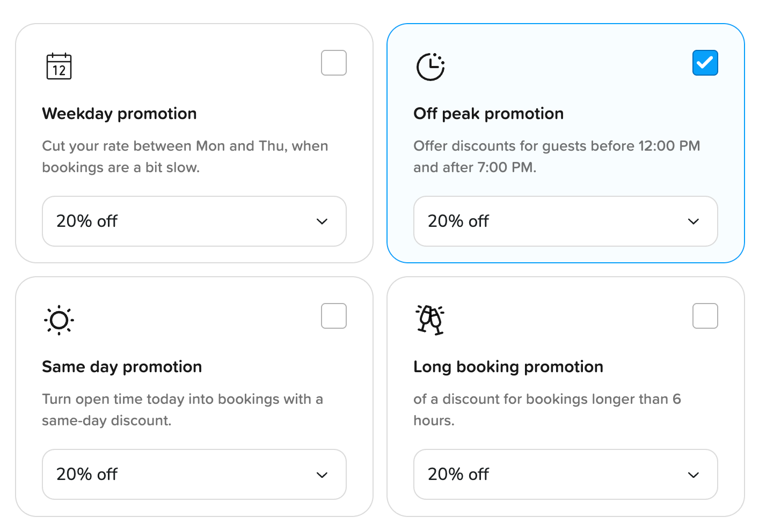Click the Off peak promotion description text

coord(556,157)
